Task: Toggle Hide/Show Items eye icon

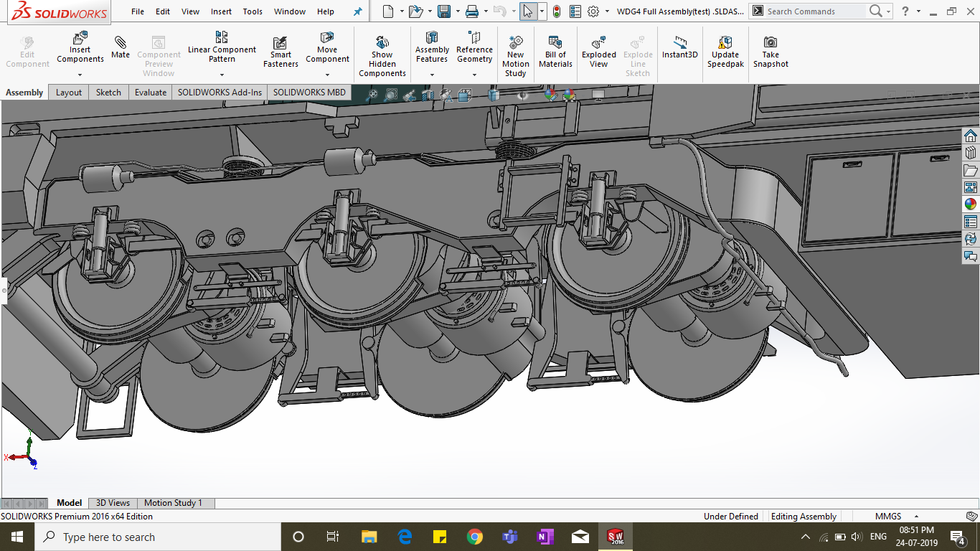Action: point(523,95)
